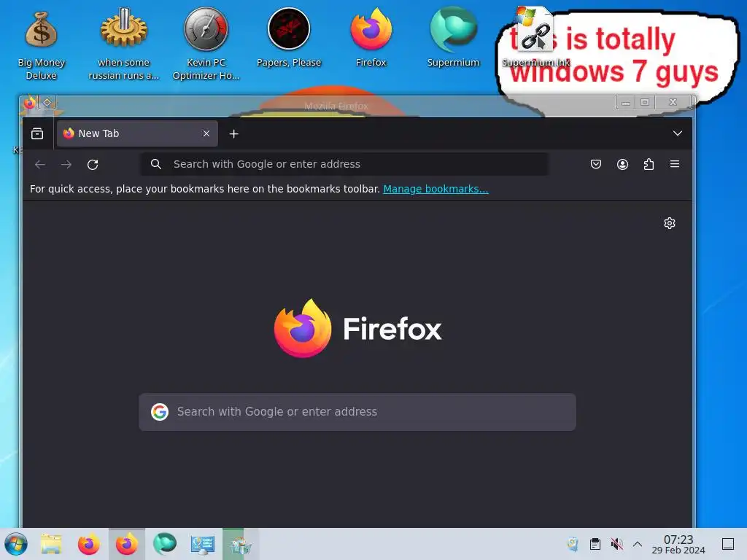
Task: Expand the list all tabs chevron
Action: click(x=678, y=133)
